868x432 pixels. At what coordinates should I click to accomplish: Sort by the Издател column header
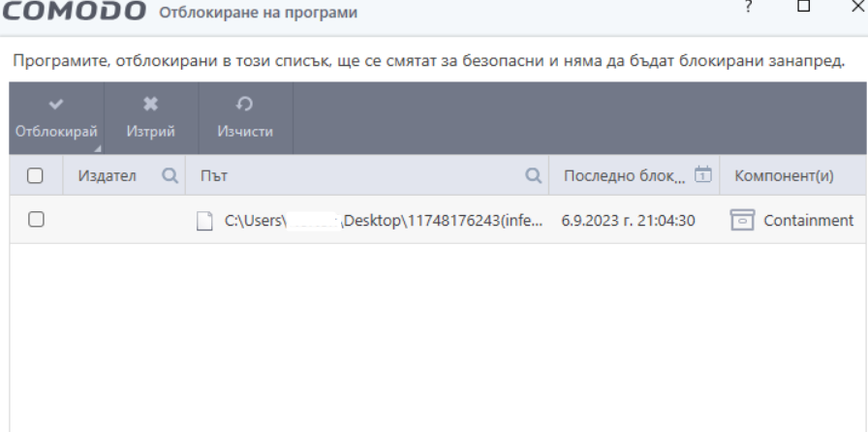pyautogui.click(x=107, y=175)
